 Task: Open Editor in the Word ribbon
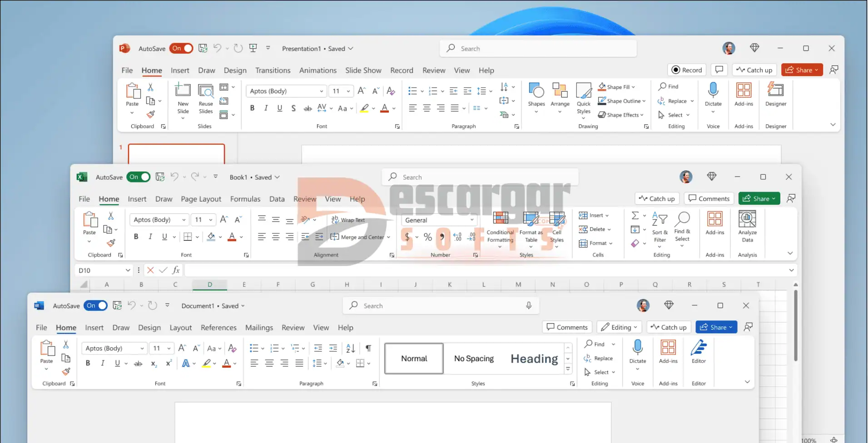[x=699, y=351]
